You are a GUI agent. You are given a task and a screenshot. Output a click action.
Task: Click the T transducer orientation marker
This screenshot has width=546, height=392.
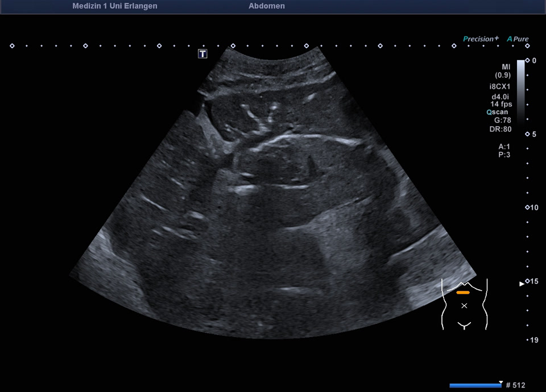click(202, 53)
